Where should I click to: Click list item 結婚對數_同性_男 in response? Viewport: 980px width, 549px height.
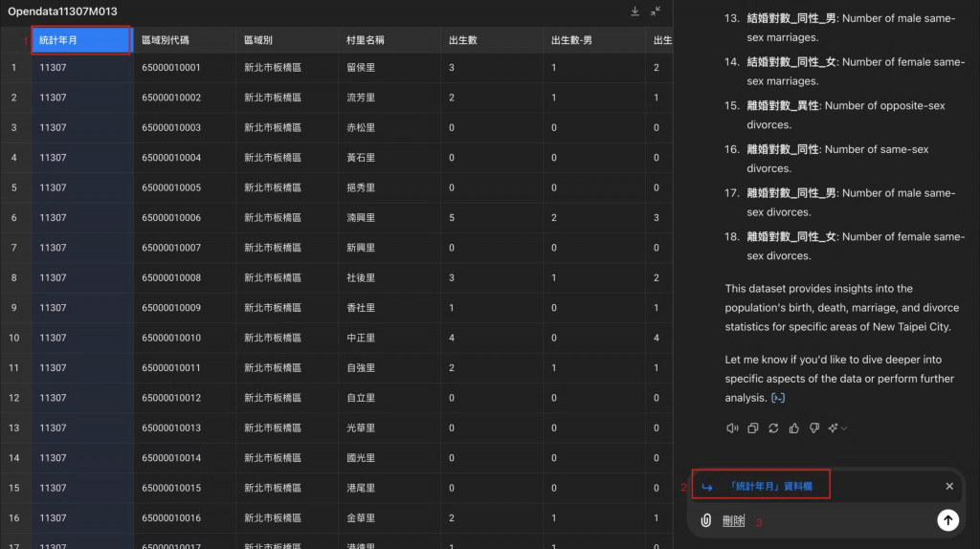click(791, 18)
